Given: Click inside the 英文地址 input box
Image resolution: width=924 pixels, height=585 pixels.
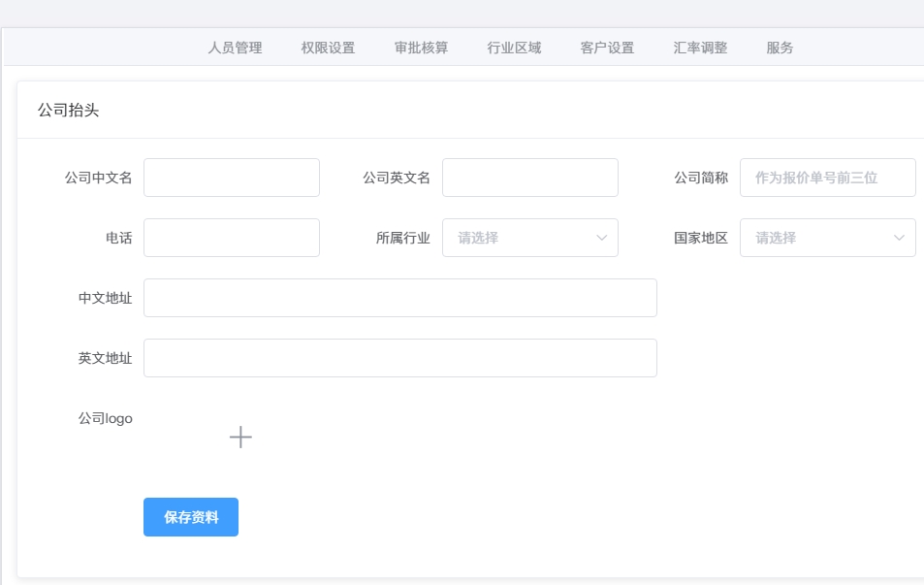Looking at the screenshot, I should (399, 358).
